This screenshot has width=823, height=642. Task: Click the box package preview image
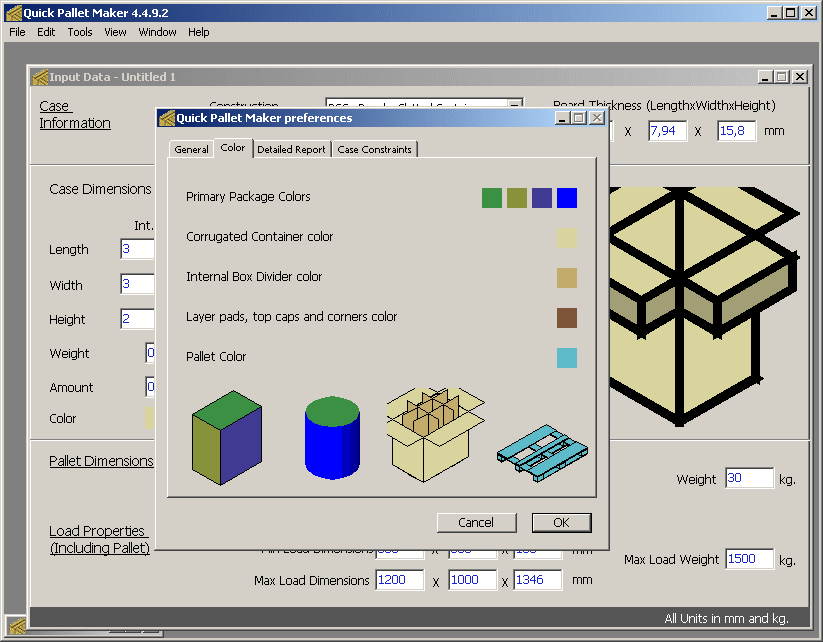tap(227, 438)
